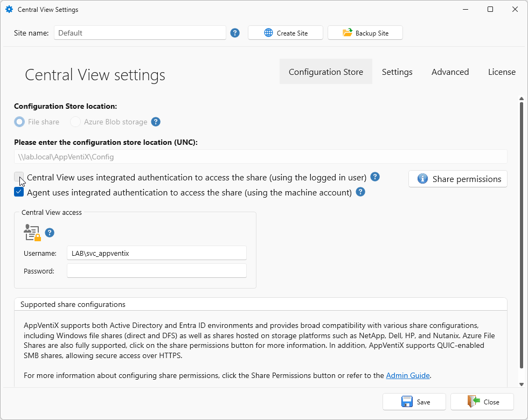
Task: Click the Create Site button
Action: (x=286, y=33)
